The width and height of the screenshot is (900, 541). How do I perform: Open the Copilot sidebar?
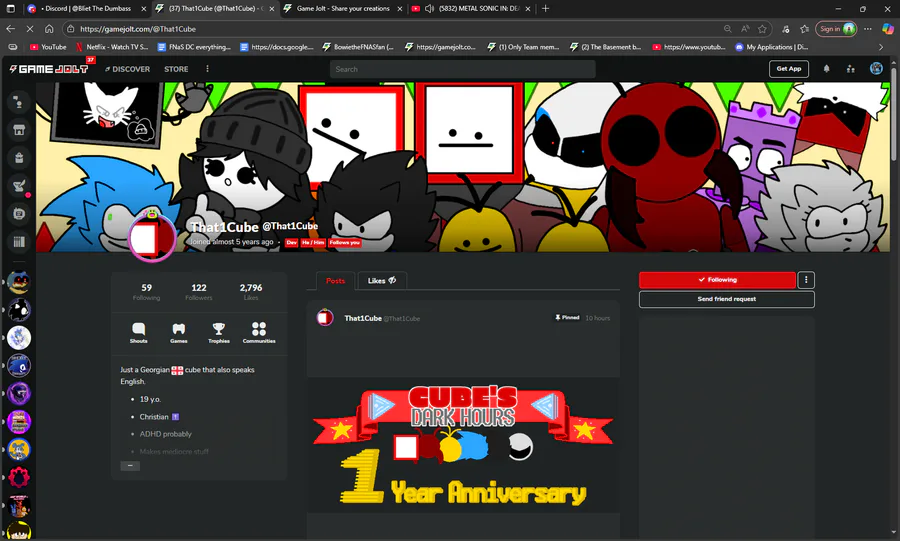point(887,29)
